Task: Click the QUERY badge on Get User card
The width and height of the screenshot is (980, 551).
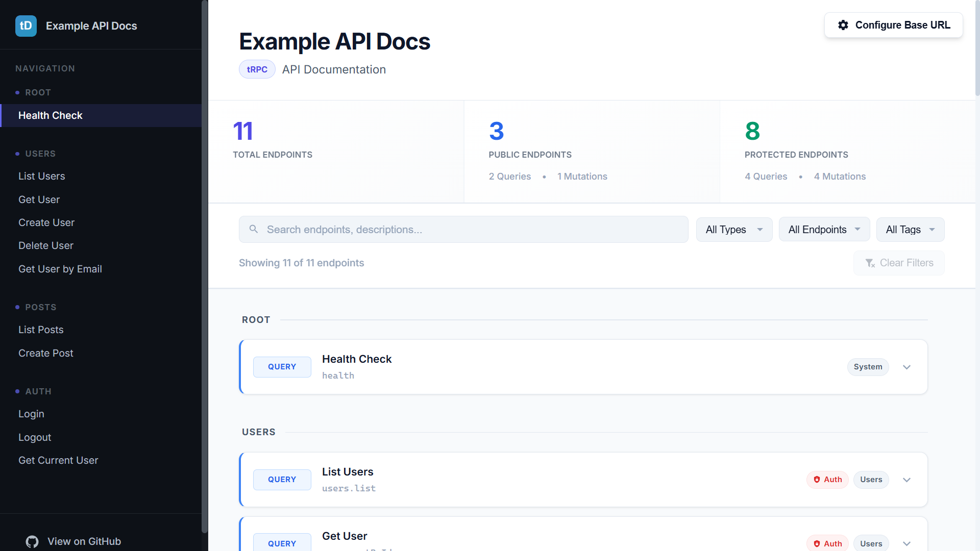Action: click(282, 543)
